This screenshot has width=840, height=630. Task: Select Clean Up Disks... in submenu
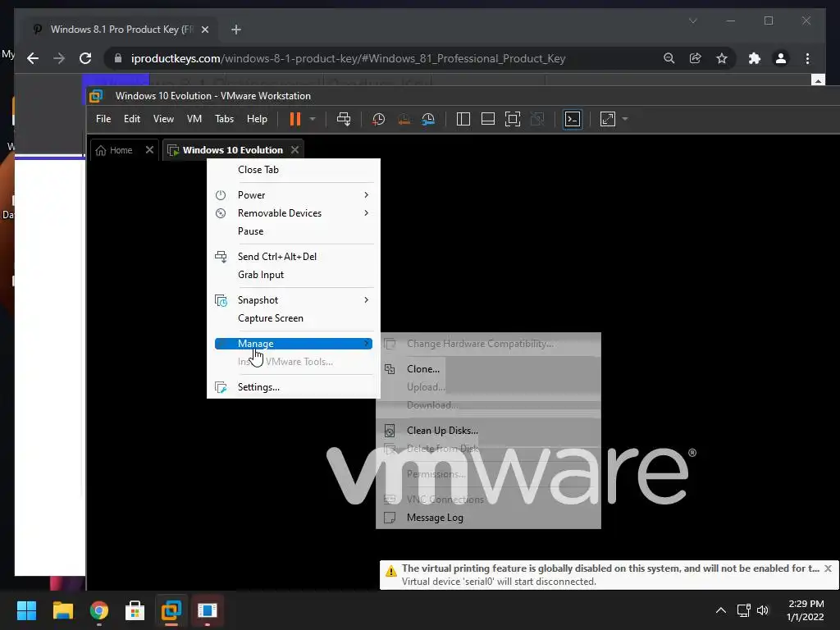(x=488, y=431)
